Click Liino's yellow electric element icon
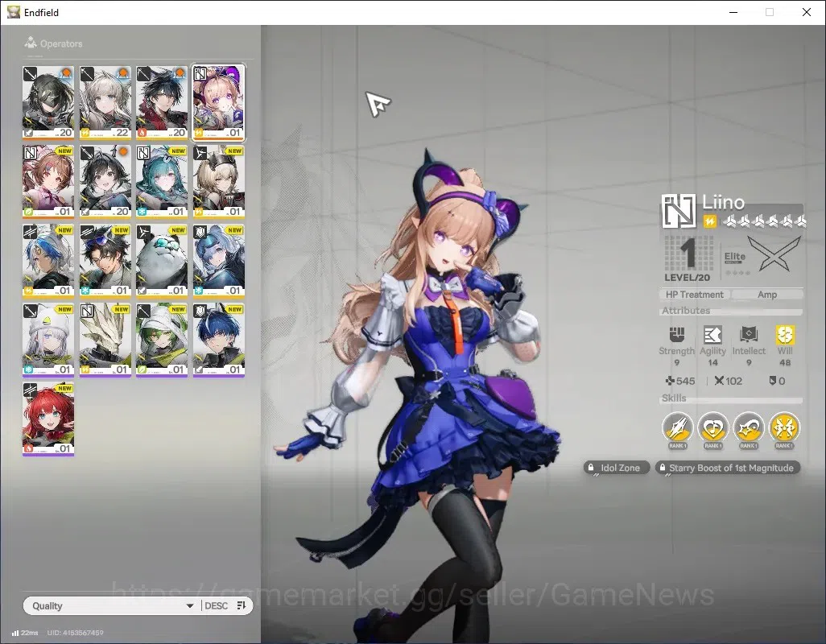The height and width of the screenshot is (644, 826). pos(709,221)
